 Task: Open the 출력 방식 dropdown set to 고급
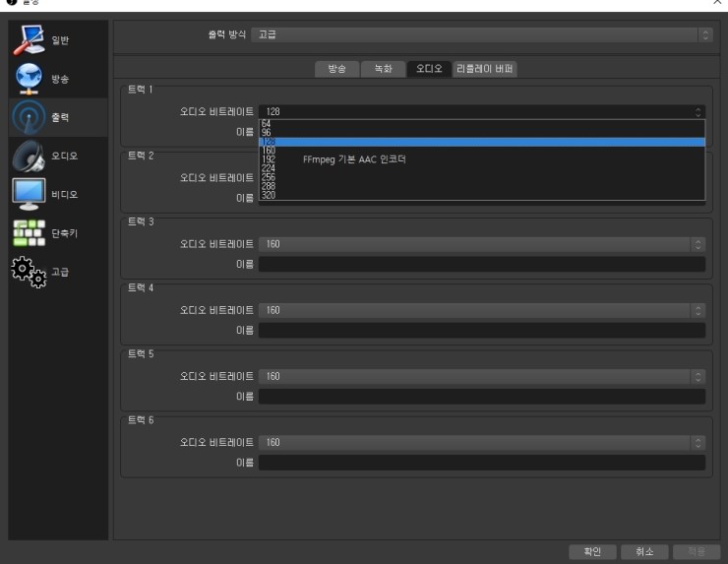481,34
